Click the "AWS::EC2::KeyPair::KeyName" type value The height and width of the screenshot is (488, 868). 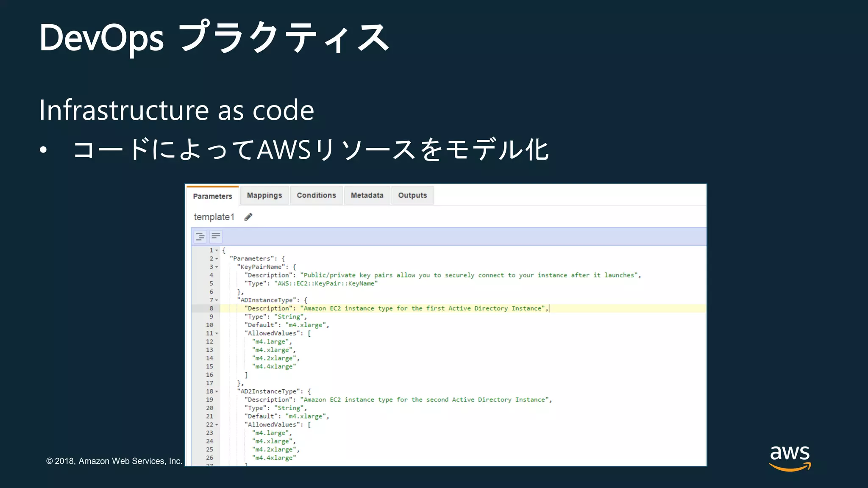point(326,283)
